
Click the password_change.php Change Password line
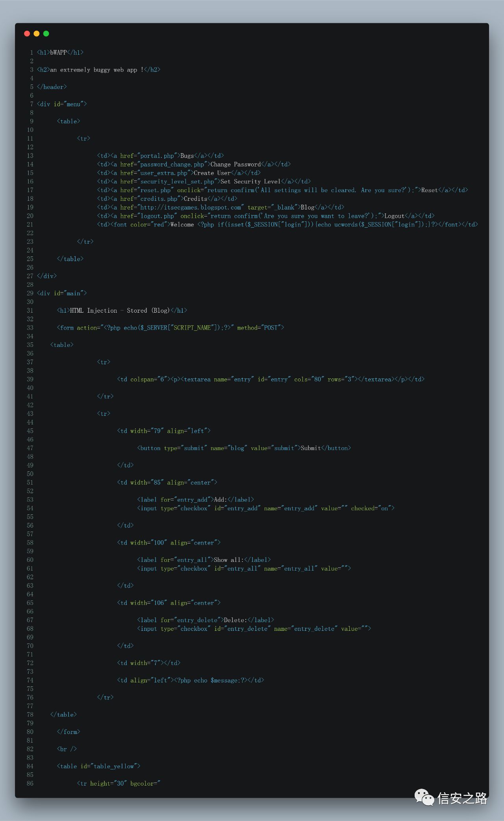pyautogui.click(x=194, y=164)
